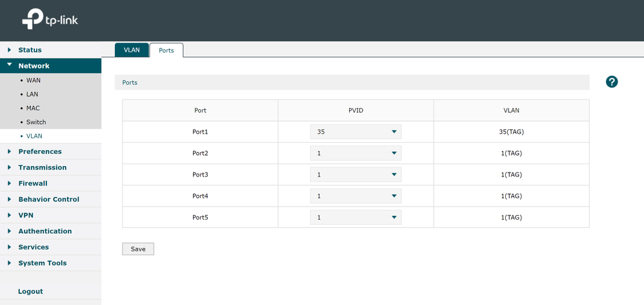Click the Save button
Viewport: 644px width, 305px height.
[138, 249]
